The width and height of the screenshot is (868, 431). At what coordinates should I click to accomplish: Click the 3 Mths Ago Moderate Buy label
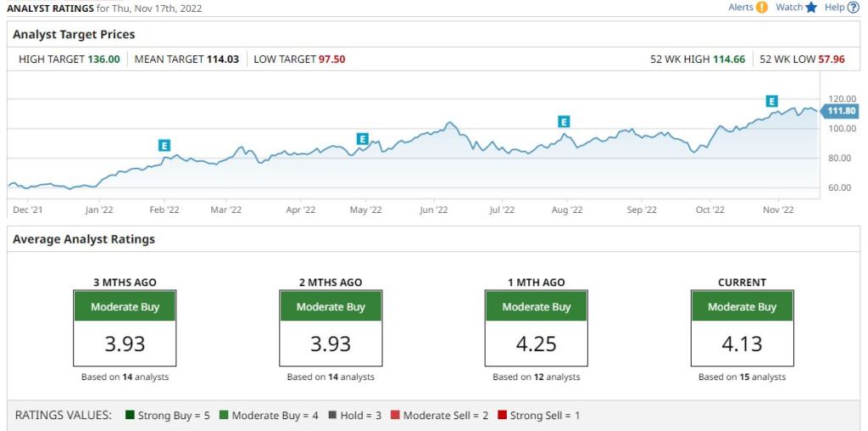125,307
